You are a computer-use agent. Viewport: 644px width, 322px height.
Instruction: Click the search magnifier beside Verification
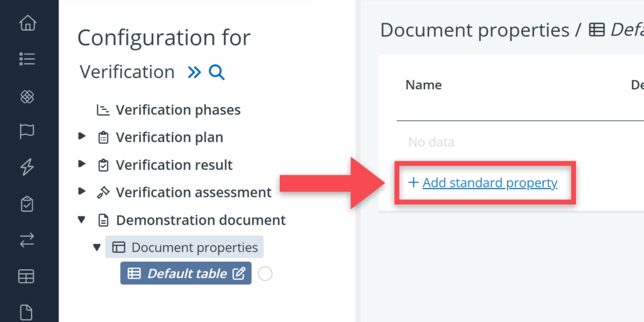click(x=216, y=73)
